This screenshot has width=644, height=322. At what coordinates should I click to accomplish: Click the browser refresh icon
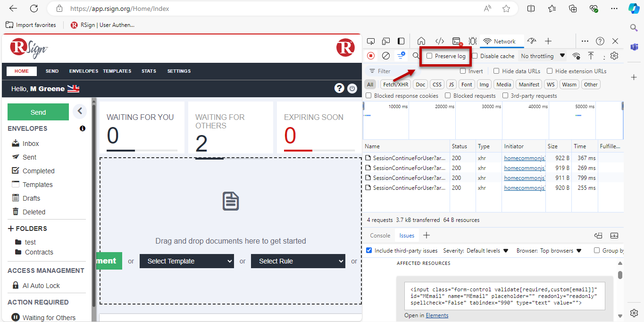pos(34,8)
